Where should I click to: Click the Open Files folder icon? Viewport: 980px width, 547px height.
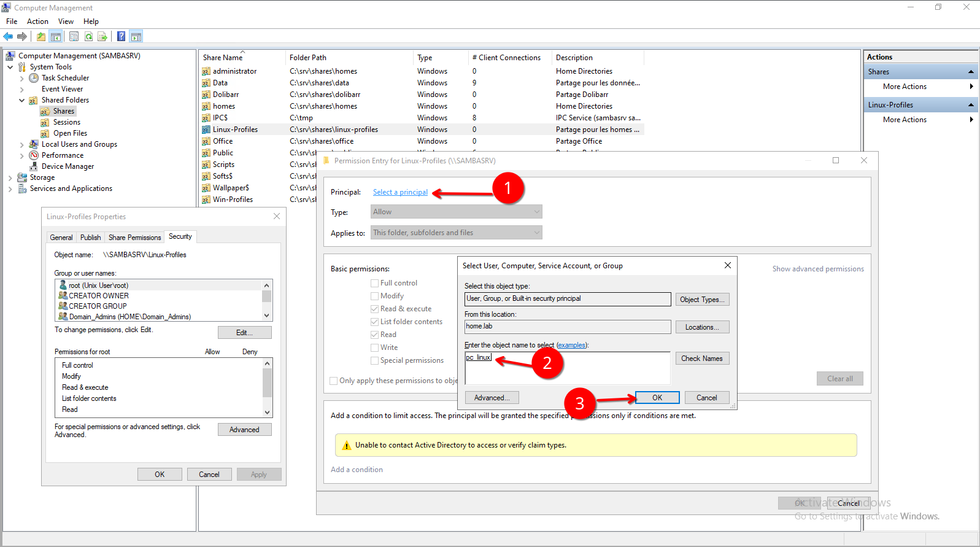45,133
